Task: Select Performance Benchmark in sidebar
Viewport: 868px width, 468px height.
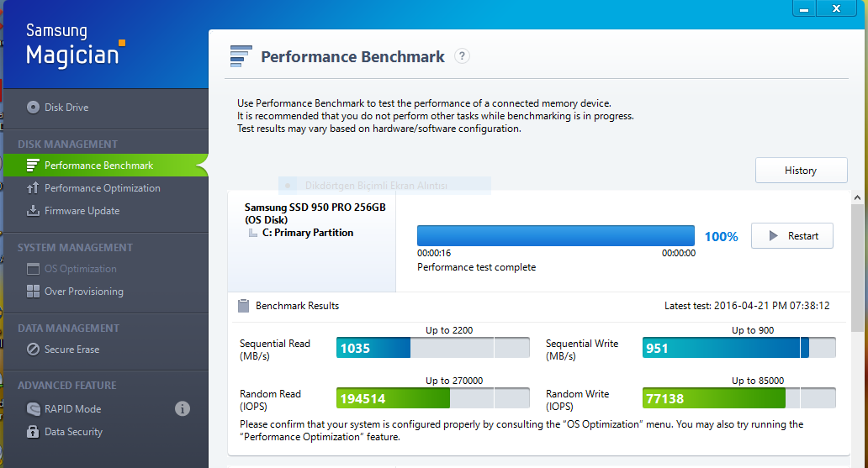Action: 105,166
